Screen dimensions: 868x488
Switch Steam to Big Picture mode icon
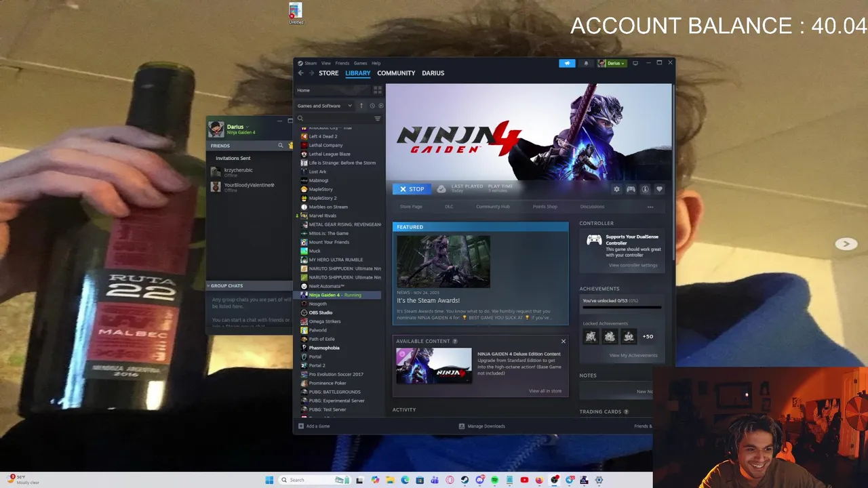(x=635, y=63)
